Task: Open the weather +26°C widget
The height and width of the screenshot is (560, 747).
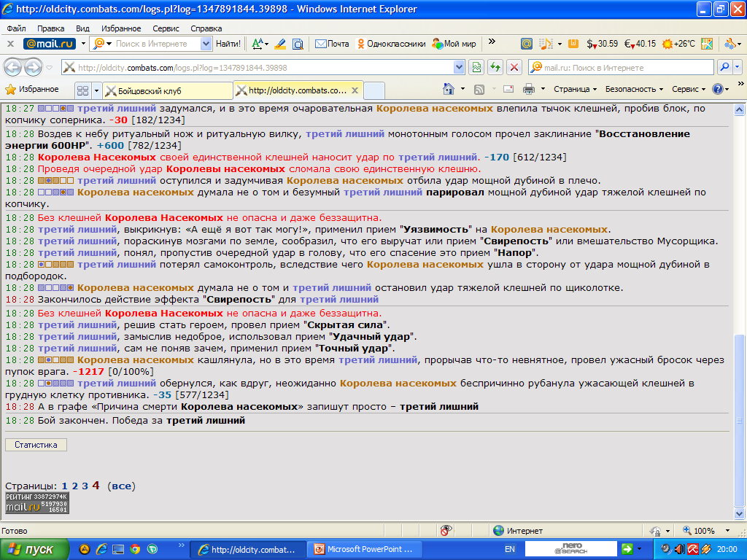Action: (678, 44)
